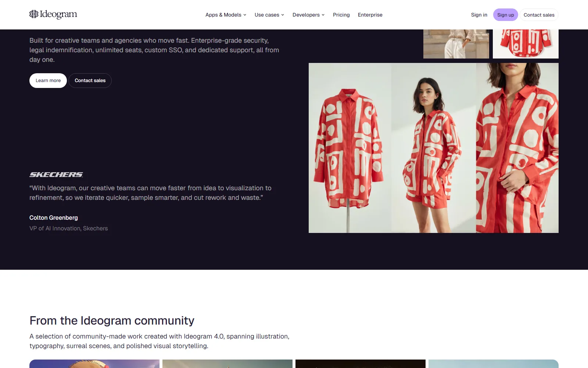Click the purple Sign up button
This screenshot has height=368, width=588.
[x=506, y=15]
